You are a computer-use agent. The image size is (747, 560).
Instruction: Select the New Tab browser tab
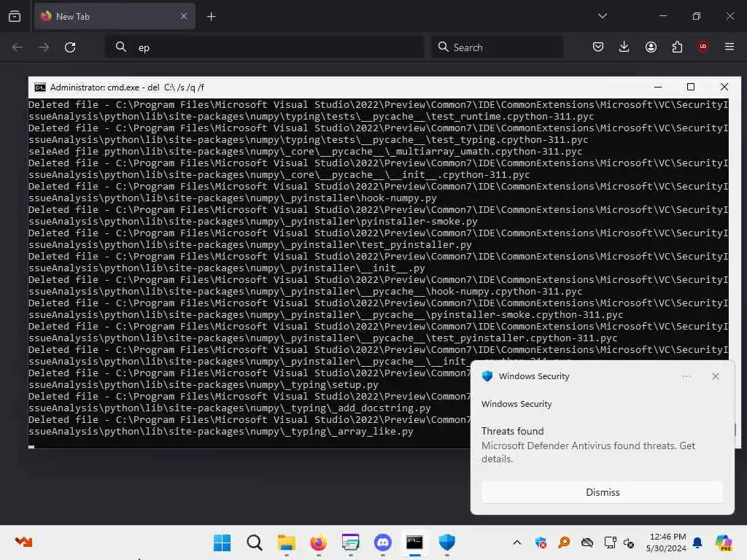[115, 17]
